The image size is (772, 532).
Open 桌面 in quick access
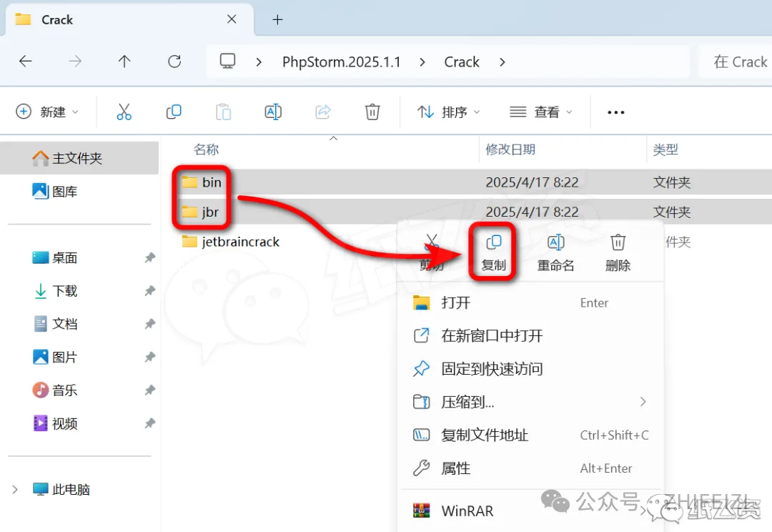pos(64,257)
